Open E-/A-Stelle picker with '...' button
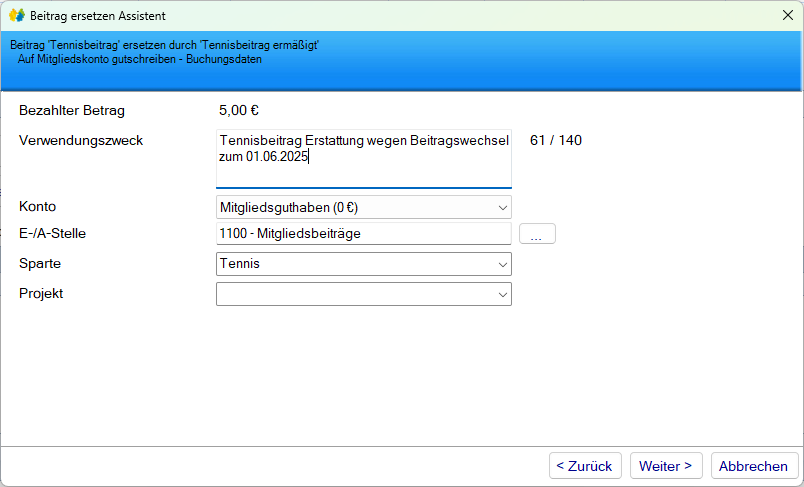This screenshot has height=487, width=804. pyautogui.click(x=537, y=234)
